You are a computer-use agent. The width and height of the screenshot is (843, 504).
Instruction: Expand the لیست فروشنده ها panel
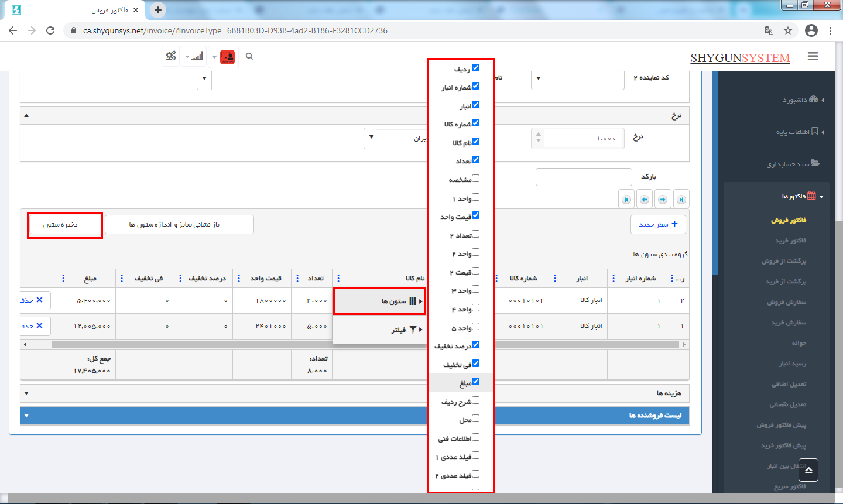click(x=26, y=416)
